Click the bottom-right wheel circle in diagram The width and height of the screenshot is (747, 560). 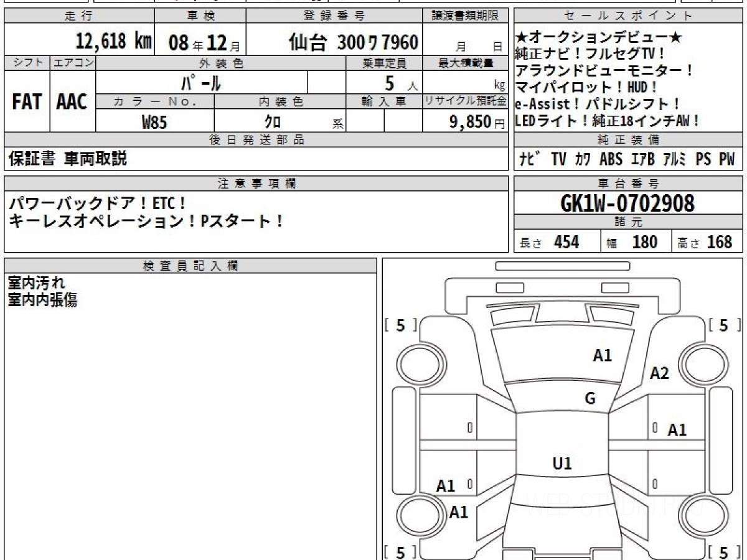click(x=702, y=516)
